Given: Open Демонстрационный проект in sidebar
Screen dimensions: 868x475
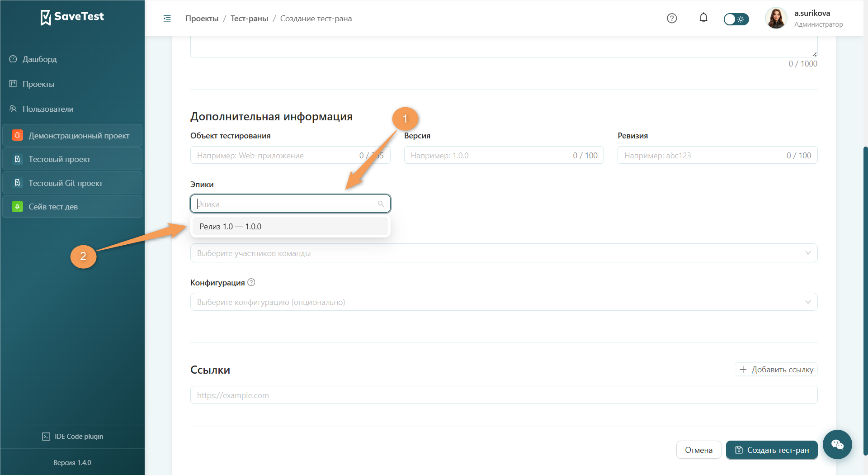Looking at the screenshot, I should pyautogui.click(x=72, y=135).
